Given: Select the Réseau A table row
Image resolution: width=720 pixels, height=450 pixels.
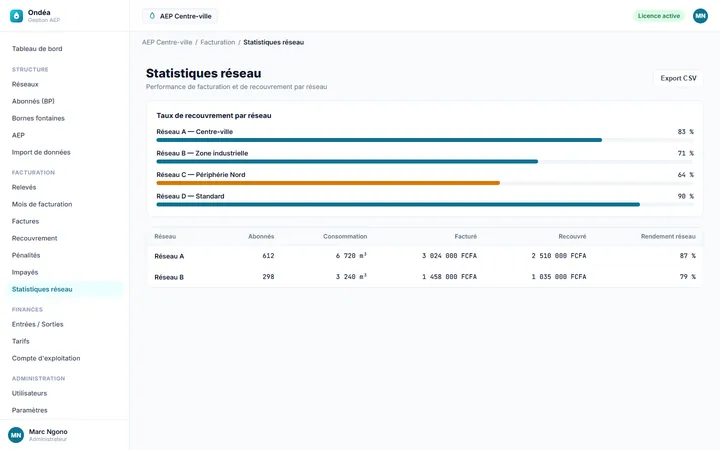Looking at the screenshot, I should point(425,256).
